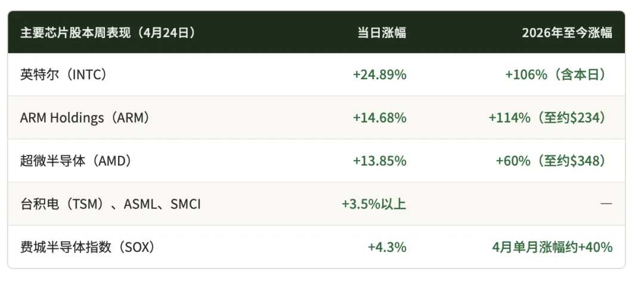Viewport: 644px width, 284px height.
Task: Select the +3.5%以上 cell
Action: (374, 204)
